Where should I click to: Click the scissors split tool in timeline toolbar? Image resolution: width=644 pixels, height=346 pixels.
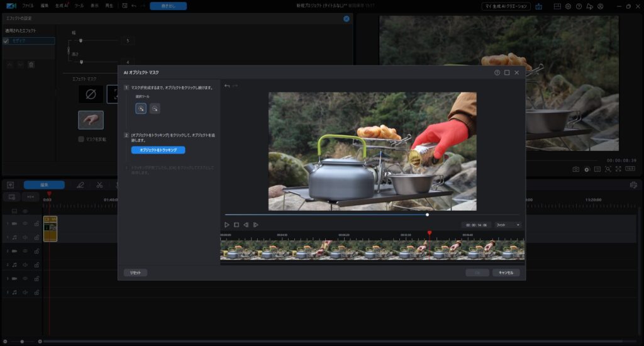pos(99,185)
